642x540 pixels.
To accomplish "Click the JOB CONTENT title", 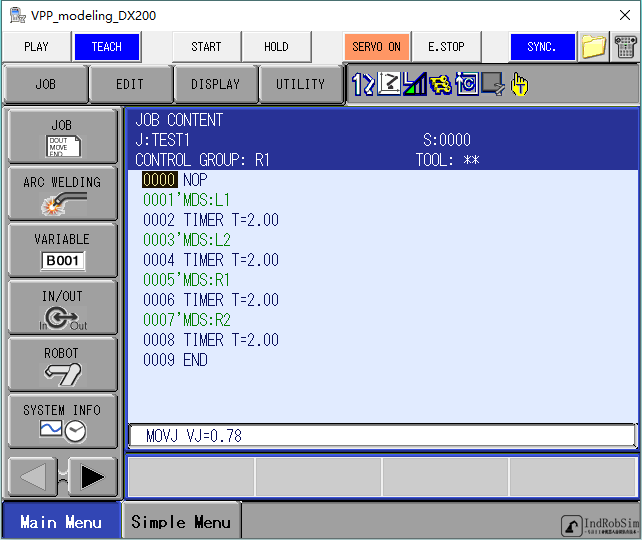I will [179, 120].
